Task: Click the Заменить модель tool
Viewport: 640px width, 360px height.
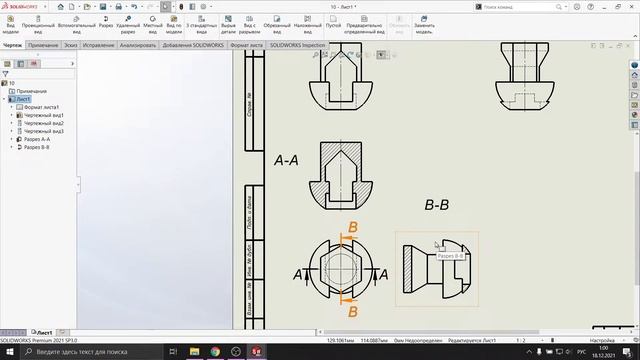Action: click(x=424, y=25)
